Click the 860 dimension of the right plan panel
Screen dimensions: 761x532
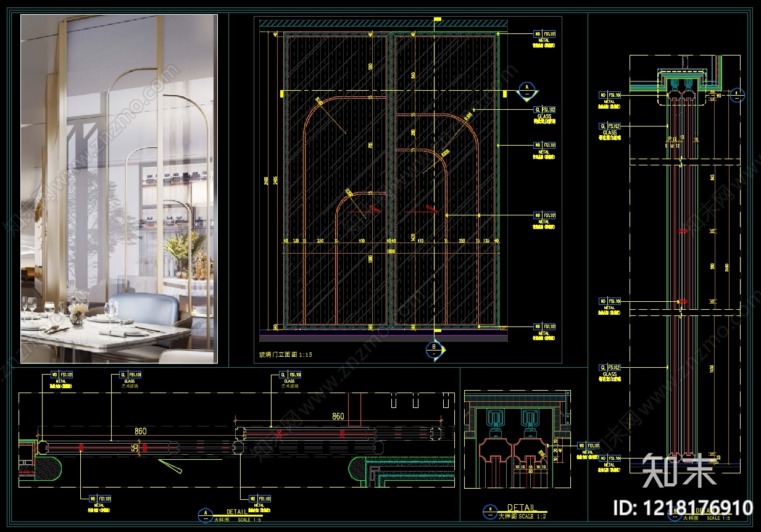pyautogui.click(x=338, y=417)
